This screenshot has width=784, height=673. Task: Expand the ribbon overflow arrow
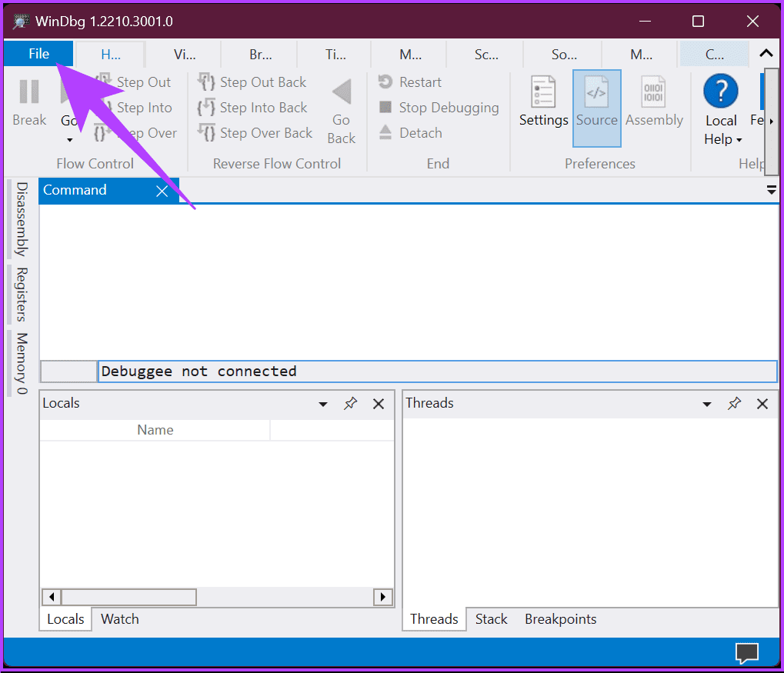pos(772,121)
